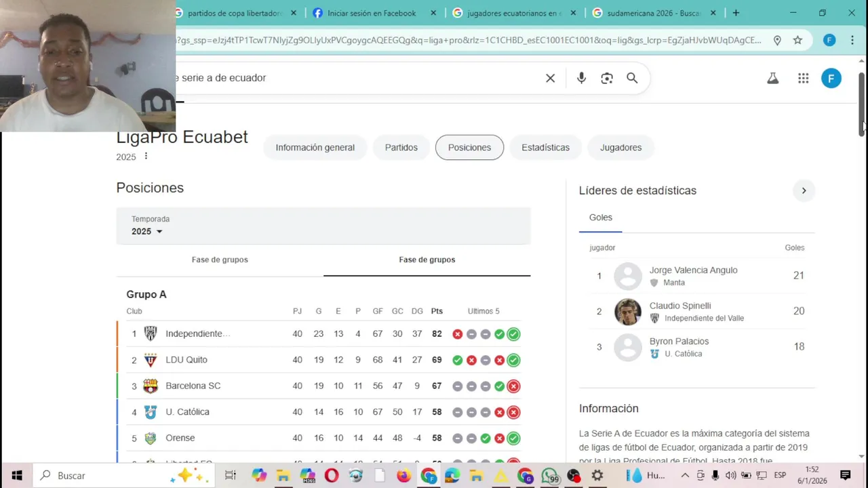Open Copilot icon on taskbar

[x=259, y=476]
